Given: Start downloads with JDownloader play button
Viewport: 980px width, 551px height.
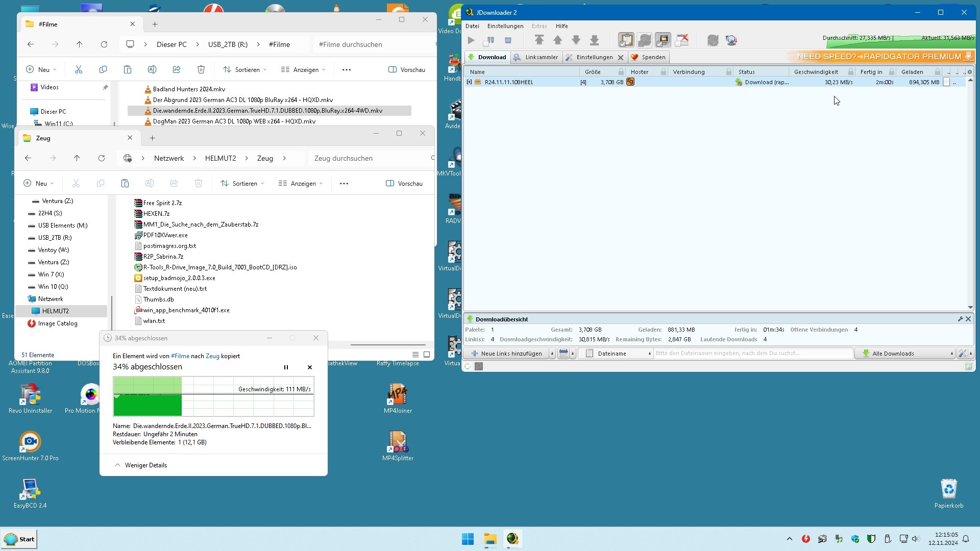Looking at the screenshot, I should [x=471, y=40].
